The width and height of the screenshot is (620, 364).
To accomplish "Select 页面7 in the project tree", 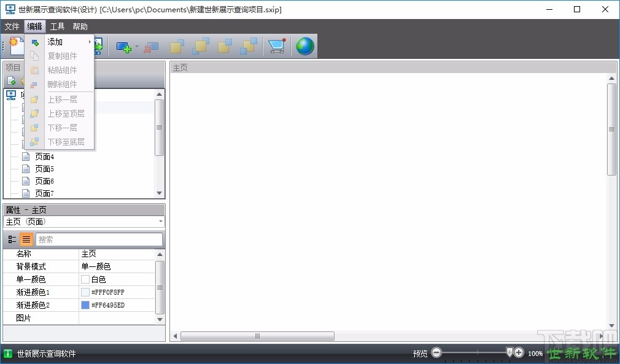I will pos(44,193).
